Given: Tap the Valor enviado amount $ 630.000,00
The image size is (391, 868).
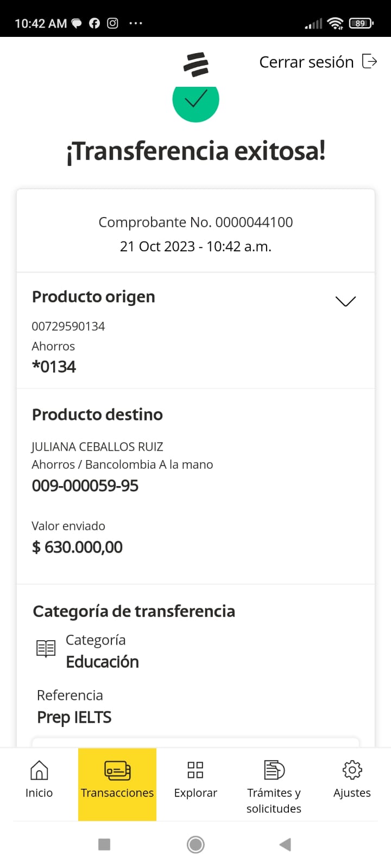Looking at the screenshot, I should click(x=77, y=547).
